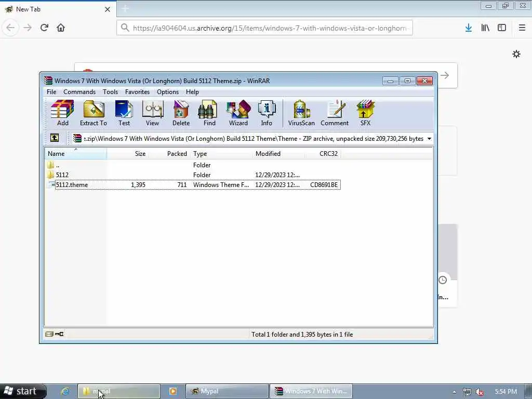532x399 pixels.
Task: Open the Help menu
Action: tap(192, 92)
